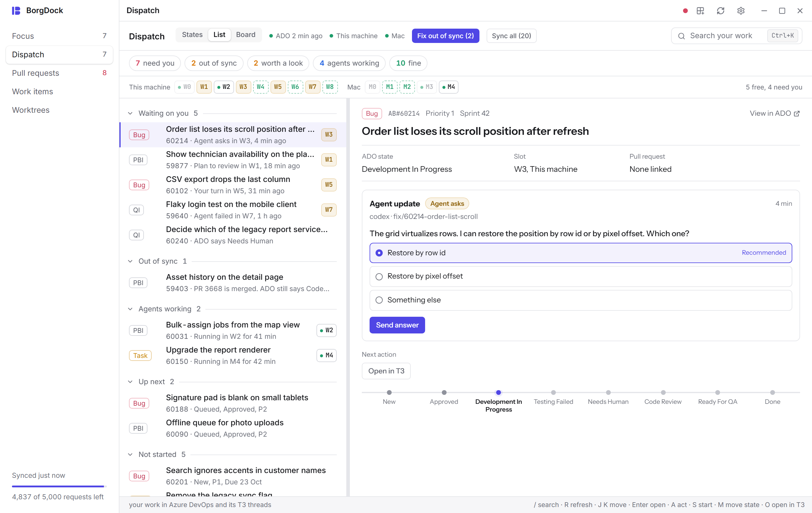812x513 pixels.
Task: Select slot W8 chip
Action: [x=330, y=87]
